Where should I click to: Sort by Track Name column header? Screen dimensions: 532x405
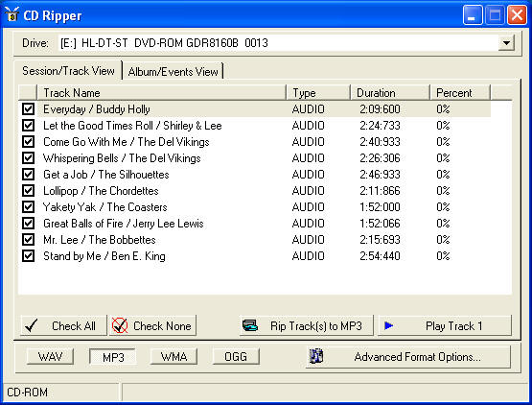pos(161,93)
